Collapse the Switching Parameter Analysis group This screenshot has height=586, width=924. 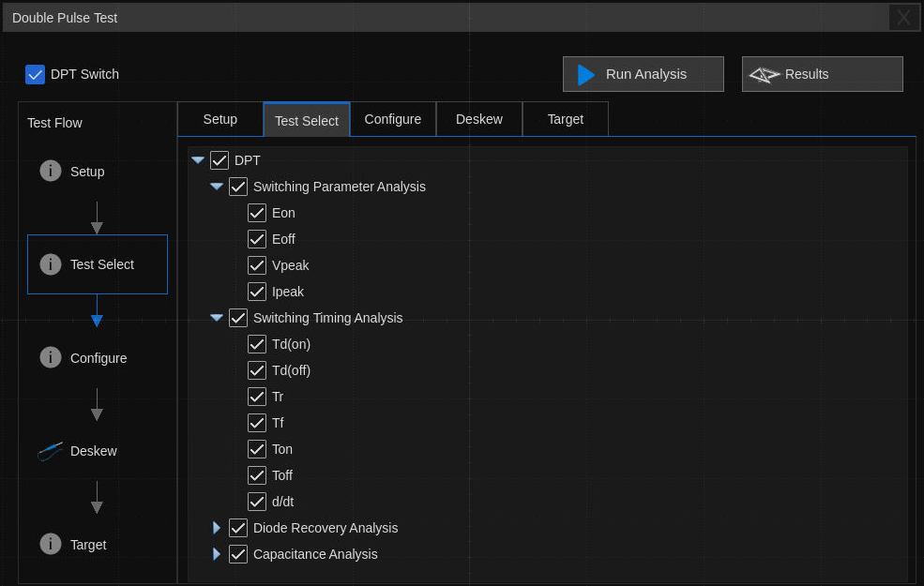(217, 187)
